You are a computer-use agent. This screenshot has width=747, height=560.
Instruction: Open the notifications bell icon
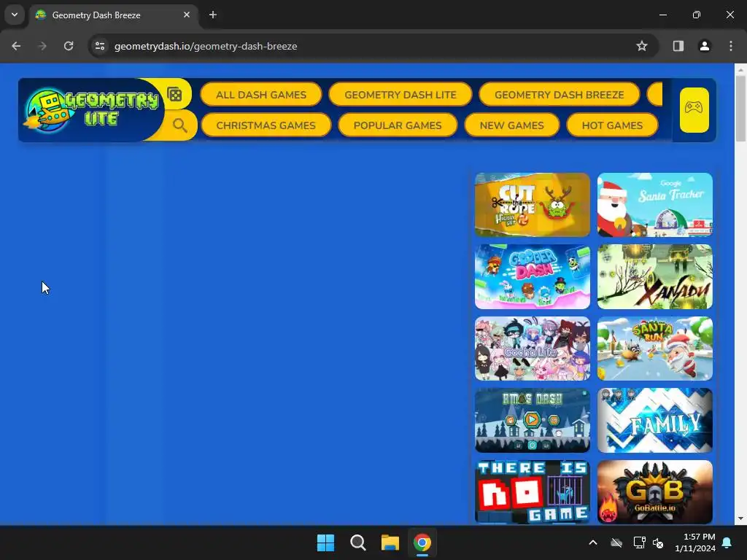tap(727, 542)
